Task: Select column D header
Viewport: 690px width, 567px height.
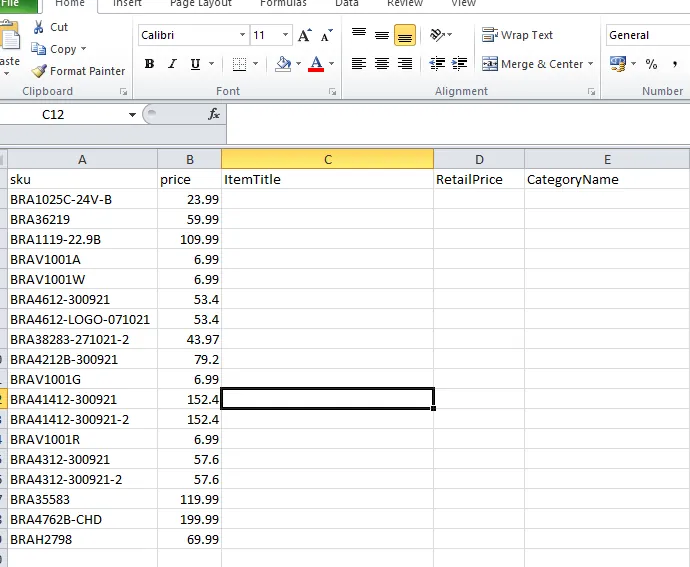Action: [479, 159]
